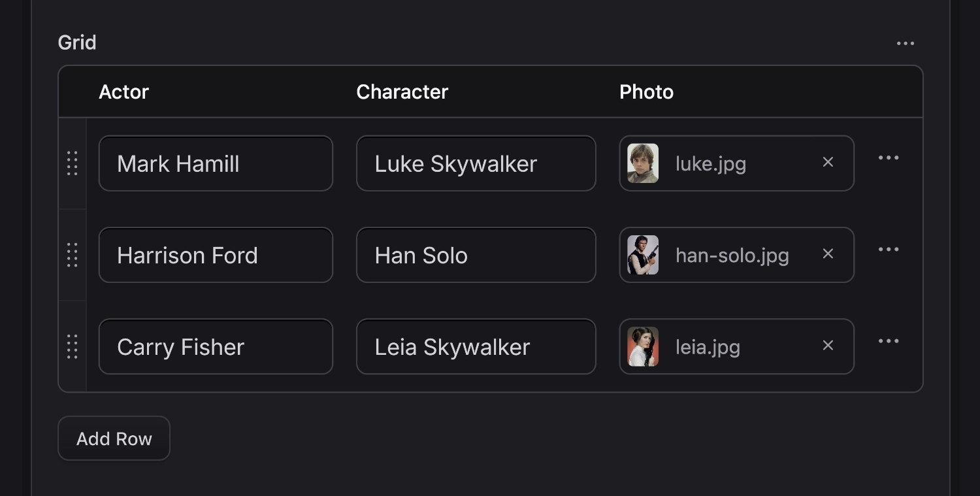Grab the drag handle for the Han Solo row

[73, 256]
